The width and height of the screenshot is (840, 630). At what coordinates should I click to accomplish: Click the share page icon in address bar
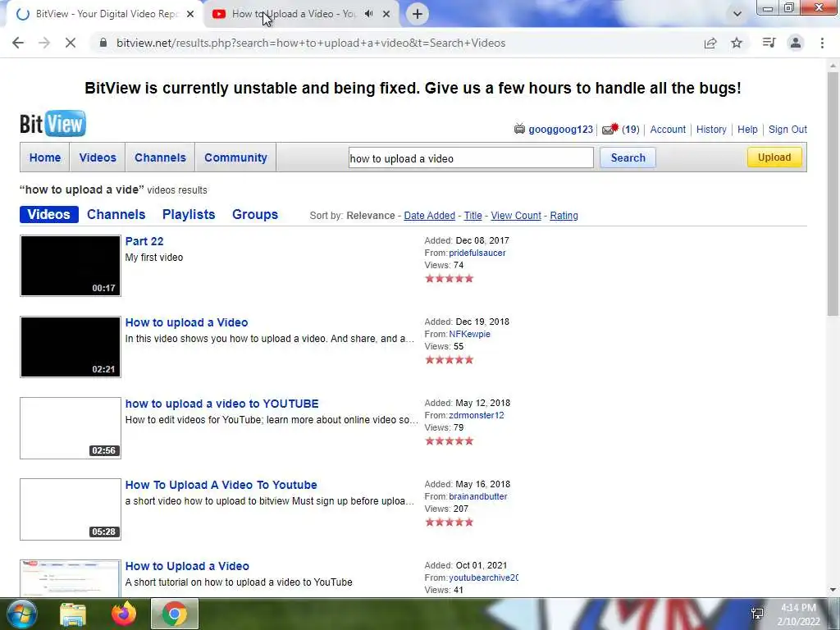click(x=710, y=43)
